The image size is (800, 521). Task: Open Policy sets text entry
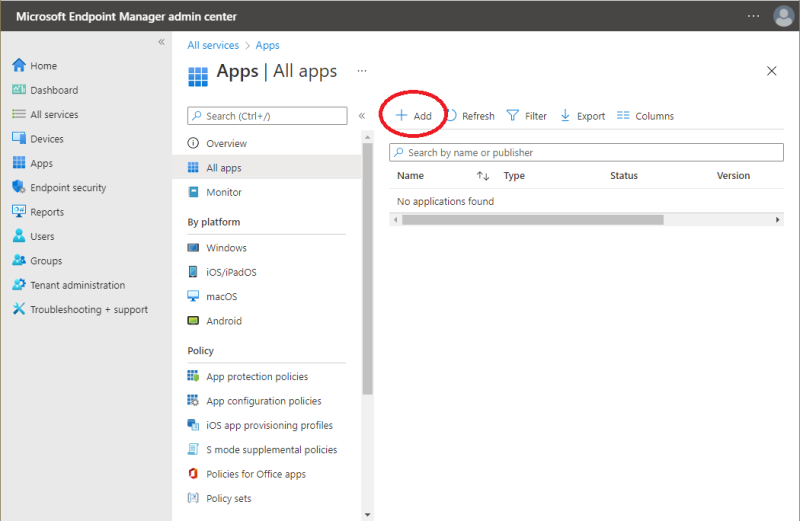(229, 499)
